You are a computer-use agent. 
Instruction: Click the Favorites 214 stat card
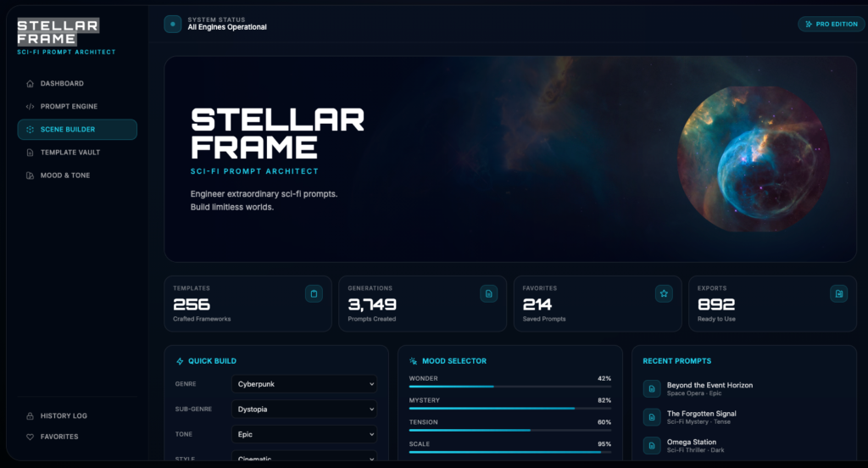(598, 304)
